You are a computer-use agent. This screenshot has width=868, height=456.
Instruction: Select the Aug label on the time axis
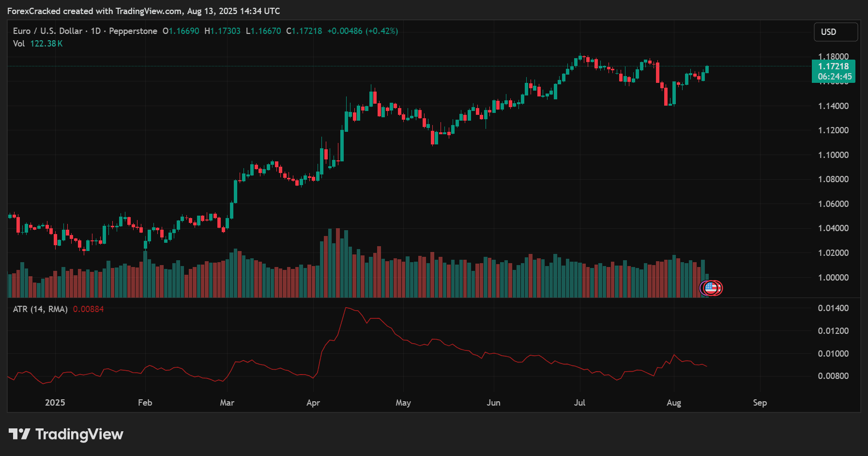(674, 402)
